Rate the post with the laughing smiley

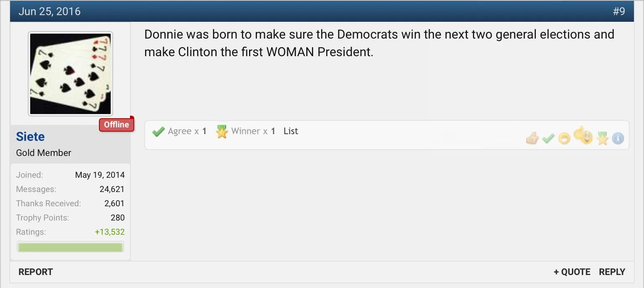tap(564, 139)
